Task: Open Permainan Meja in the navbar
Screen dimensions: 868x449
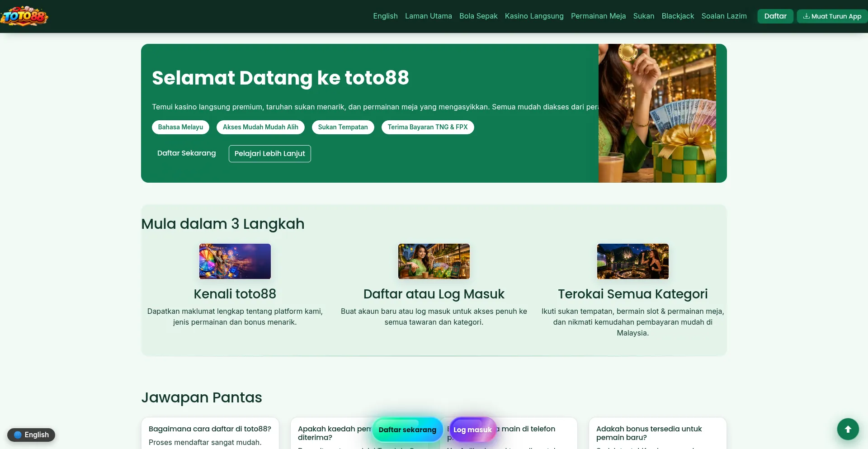Action: 598,16
